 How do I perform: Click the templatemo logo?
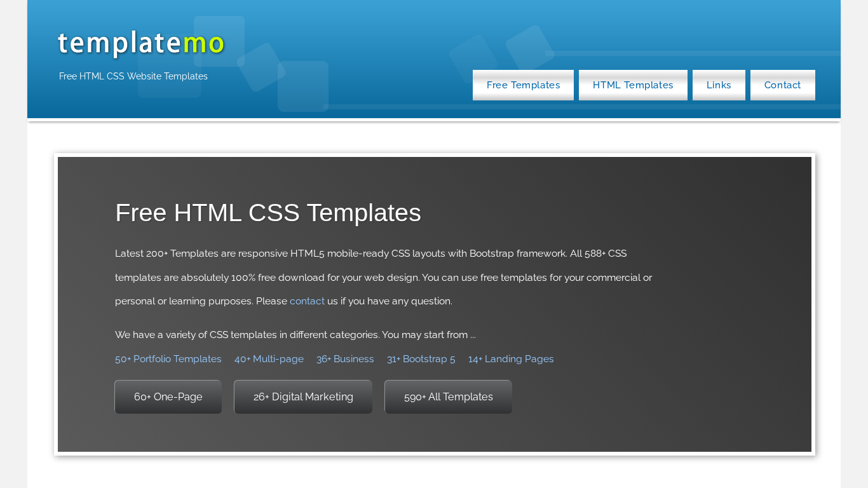(x=141, y=43)
